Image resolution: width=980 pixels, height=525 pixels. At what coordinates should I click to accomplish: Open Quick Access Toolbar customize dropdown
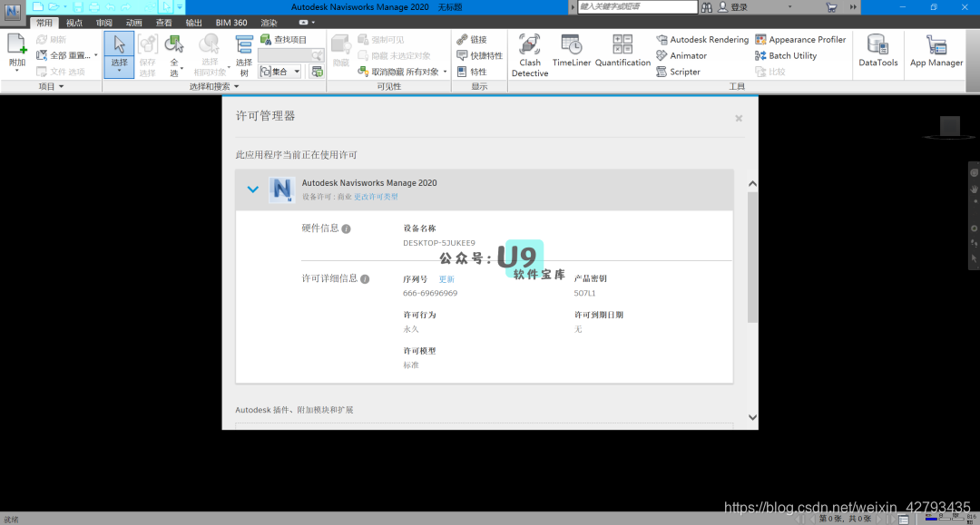tap(180, 7)
